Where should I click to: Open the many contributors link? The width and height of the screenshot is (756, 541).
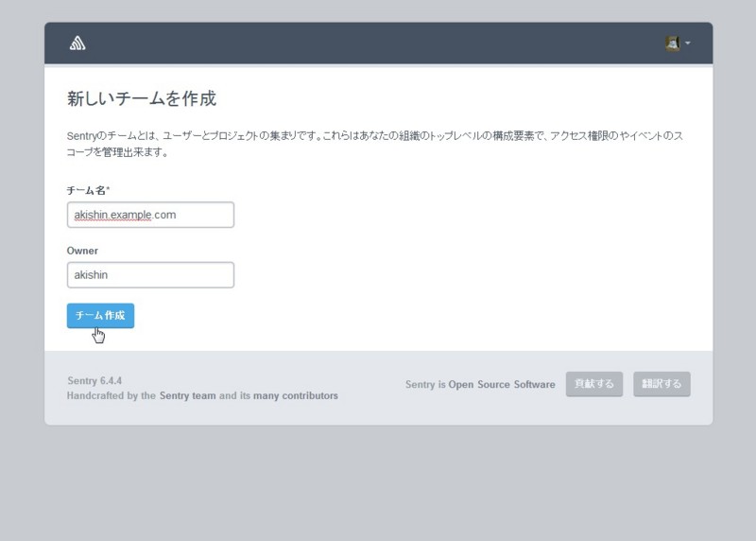pyautogui.click(x=296, y=395)
